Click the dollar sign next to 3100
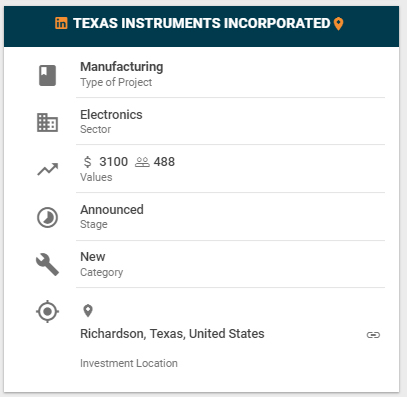The width and height of the screenshot is (407, 398). tap(87, 162)
